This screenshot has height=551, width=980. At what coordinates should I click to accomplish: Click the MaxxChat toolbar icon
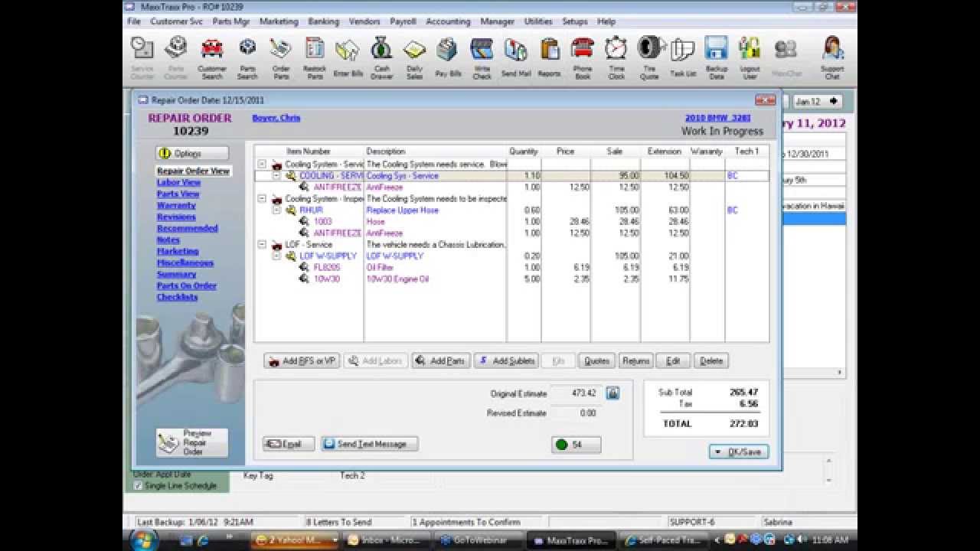point(786,57)
